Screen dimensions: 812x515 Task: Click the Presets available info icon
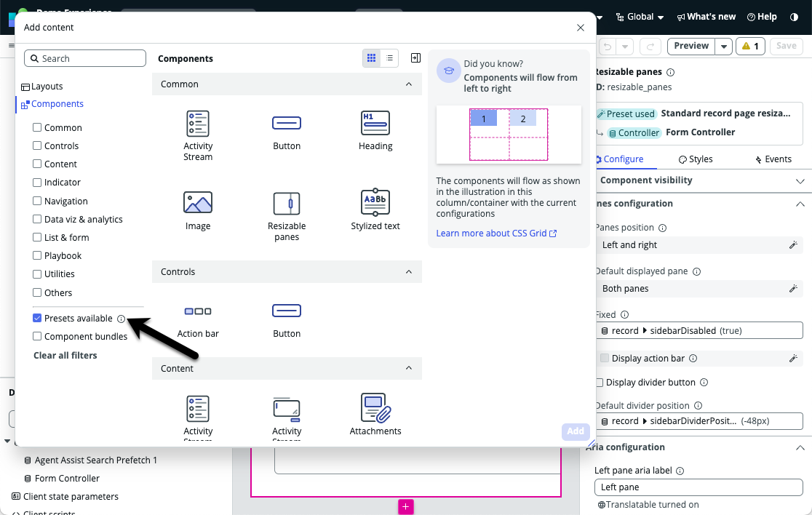pyautogui.click(x=122, y=319)
